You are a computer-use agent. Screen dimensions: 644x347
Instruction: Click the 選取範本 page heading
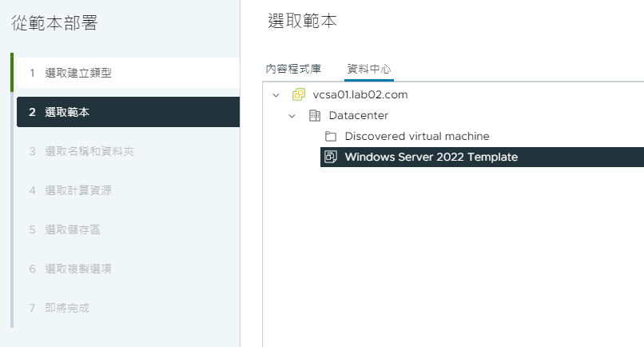point(302,21)
